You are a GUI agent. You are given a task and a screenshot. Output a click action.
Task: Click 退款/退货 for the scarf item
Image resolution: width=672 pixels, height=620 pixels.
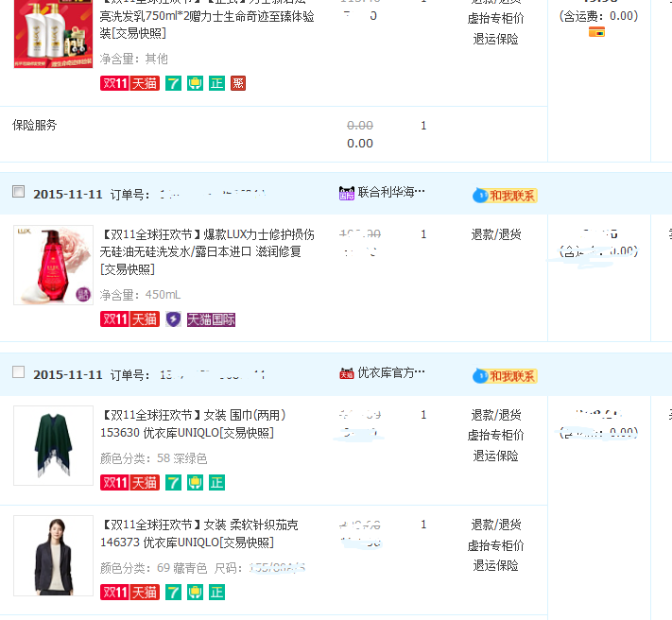(496, 415)
